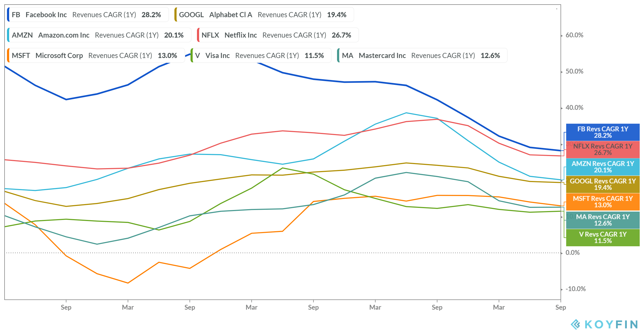
Task: Select the green V Revs CAGR 1Y tag
Action: pos(603,237)
